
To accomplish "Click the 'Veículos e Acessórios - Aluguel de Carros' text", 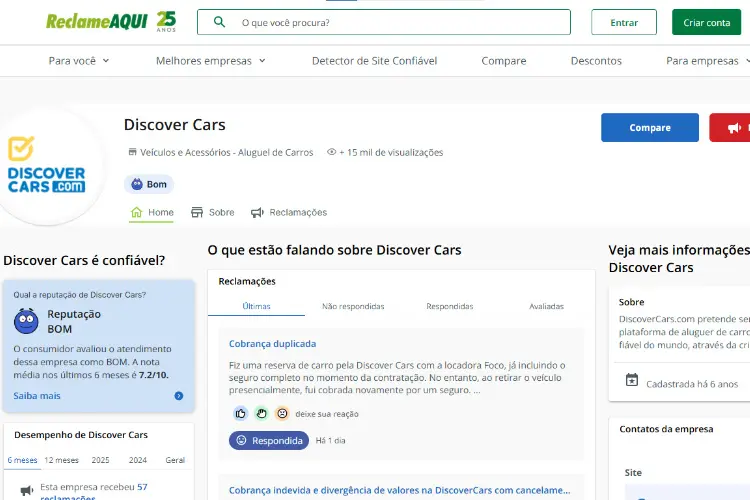I will pos(227,152).
